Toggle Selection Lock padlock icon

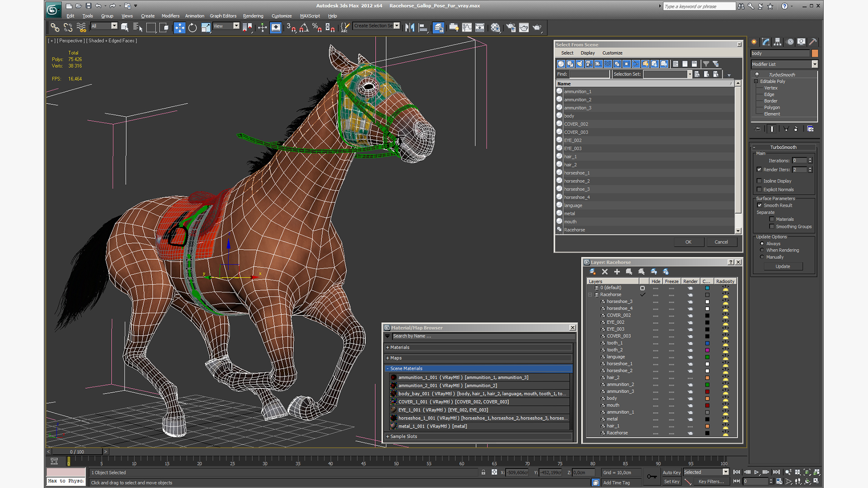pos(483,472)
